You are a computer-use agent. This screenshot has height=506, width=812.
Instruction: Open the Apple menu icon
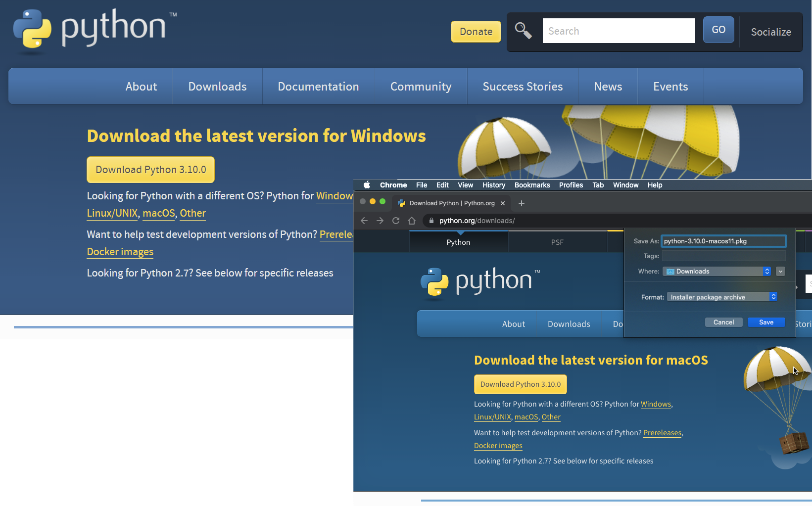point(367,185)
